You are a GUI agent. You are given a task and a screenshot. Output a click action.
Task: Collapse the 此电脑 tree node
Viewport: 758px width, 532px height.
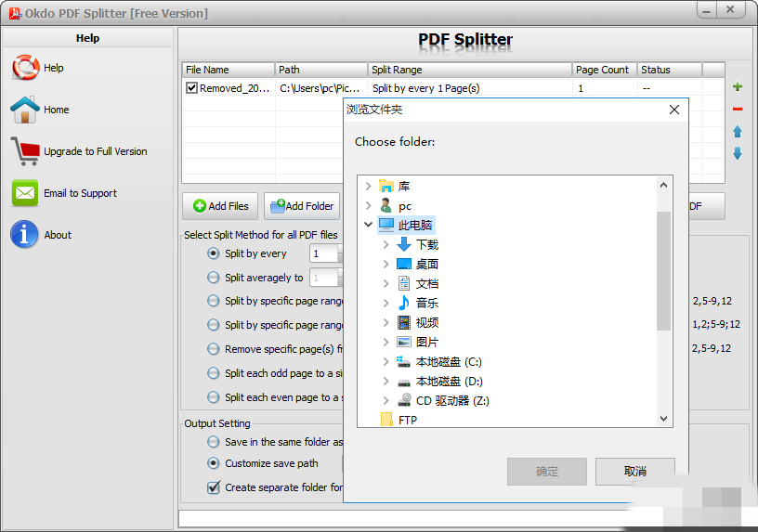coord(369,224)
